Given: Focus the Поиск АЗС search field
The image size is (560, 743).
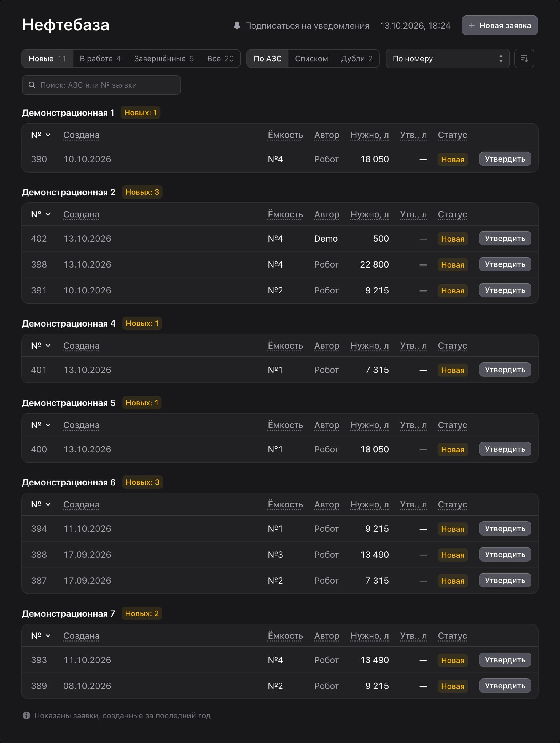Looking at the screenshot, I should 101,85.
